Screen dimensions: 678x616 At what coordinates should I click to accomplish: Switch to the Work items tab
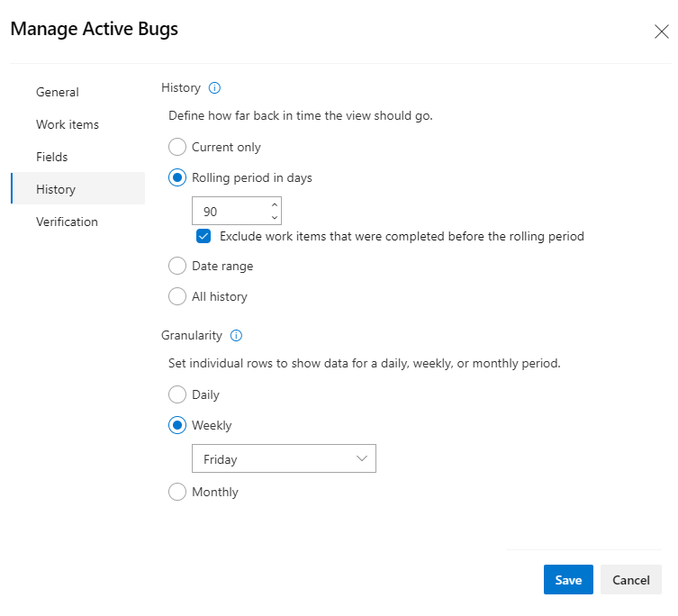point(68,124)
